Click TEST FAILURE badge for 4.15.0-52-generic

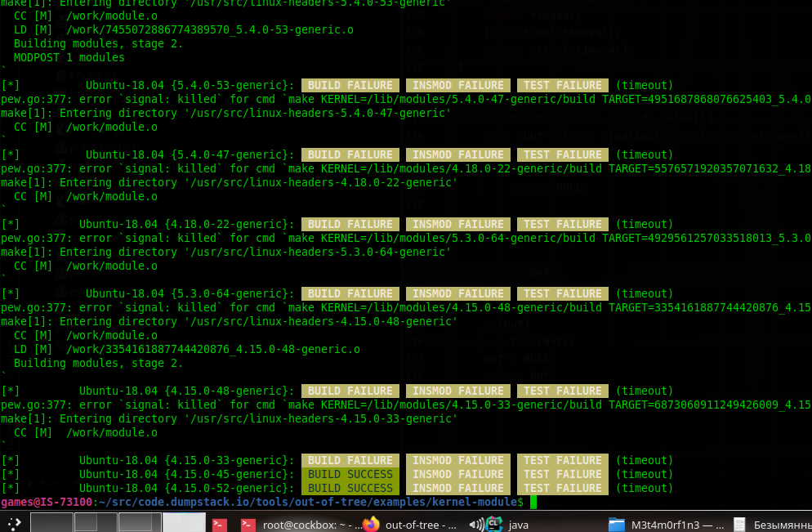[562, 488]
